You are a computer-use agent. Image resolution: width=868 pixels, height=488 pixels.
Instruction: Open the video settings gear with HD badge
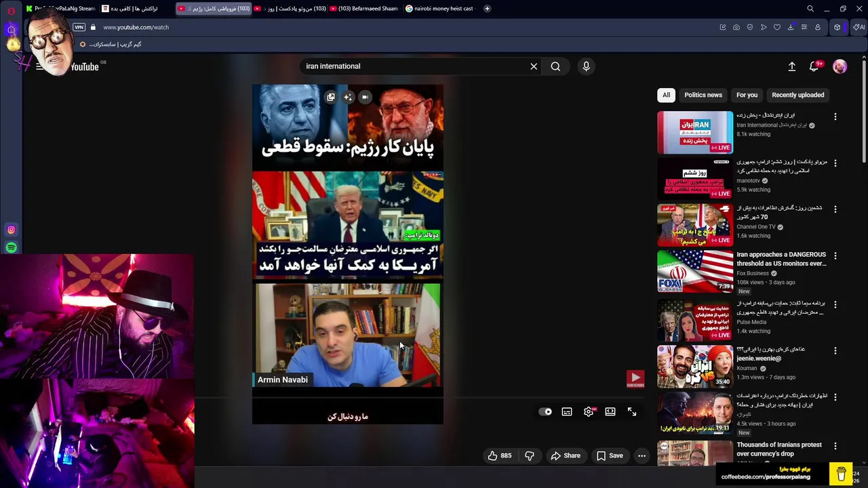589,411
